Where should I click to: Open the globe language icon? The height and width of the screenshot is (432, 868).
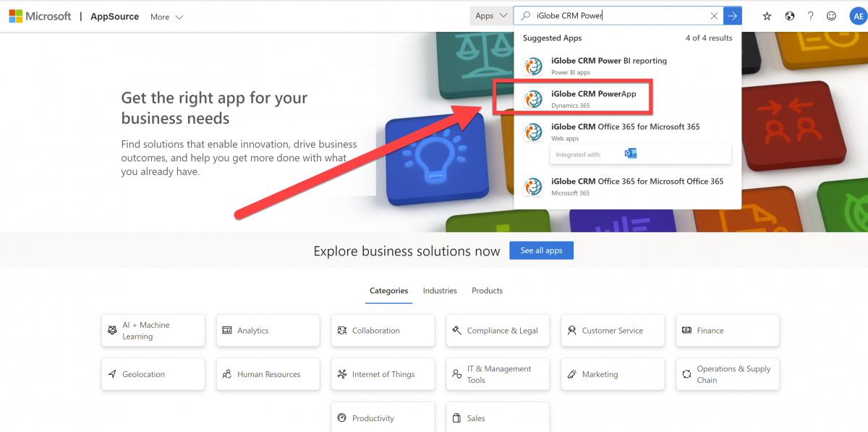tap(789, 16)
